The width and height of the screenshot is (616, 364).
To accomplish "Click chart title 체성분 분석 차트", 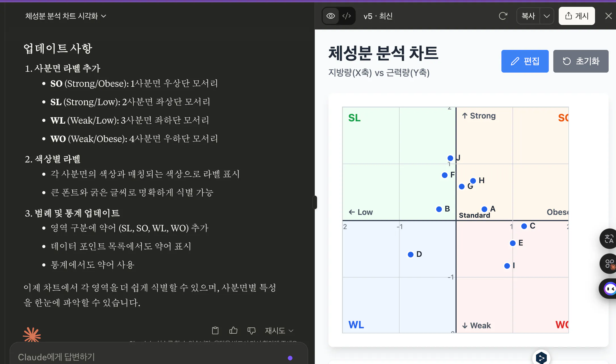I will 383,53.
